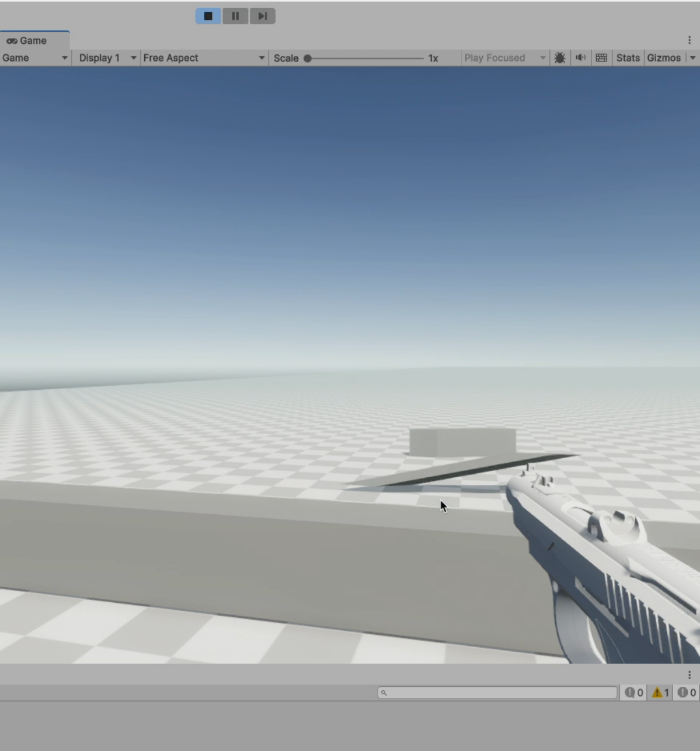Pause the running game

pyautogui.click(x=235, y=16)
